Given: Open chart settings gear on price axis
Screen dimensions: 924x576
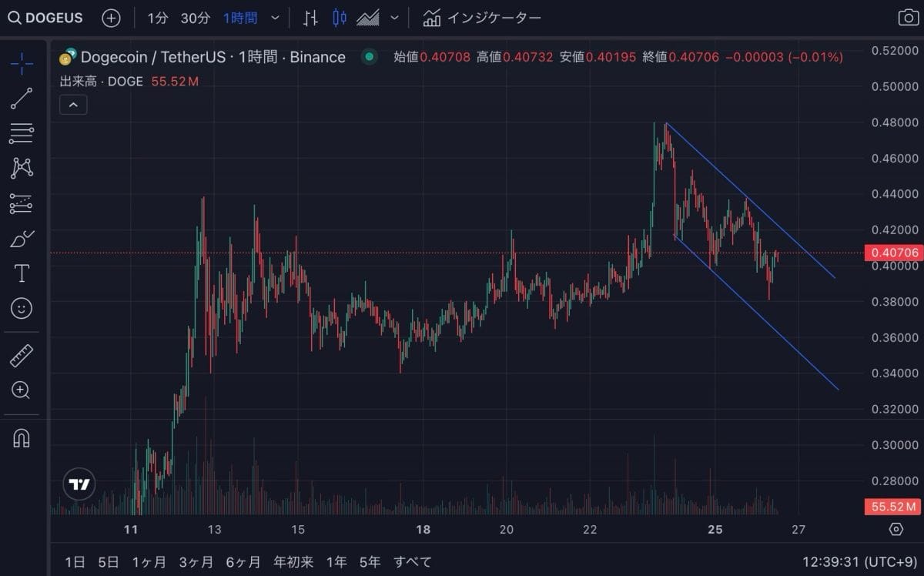Looking at the screenshot, I should [x=896, y=529].
